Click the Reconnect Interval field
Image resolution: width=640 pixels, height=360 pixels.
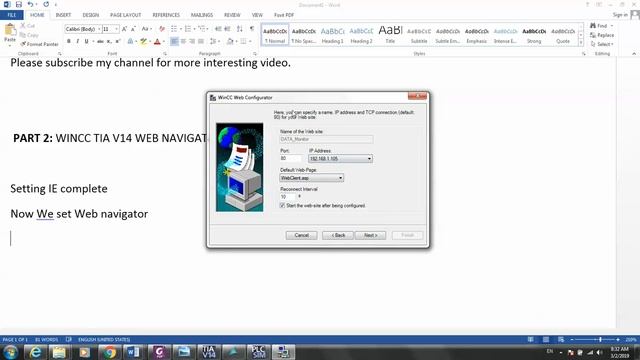tap(287, 197)
